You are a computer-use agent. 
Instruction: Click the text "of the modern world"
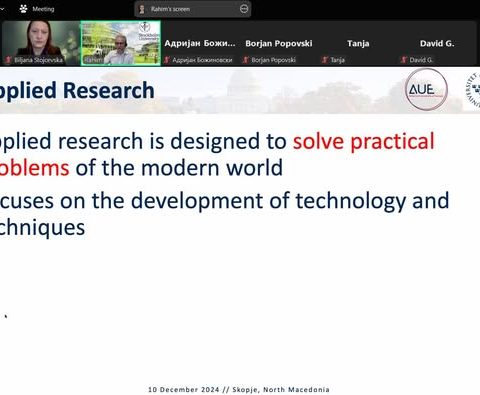[x=179, y=167]
